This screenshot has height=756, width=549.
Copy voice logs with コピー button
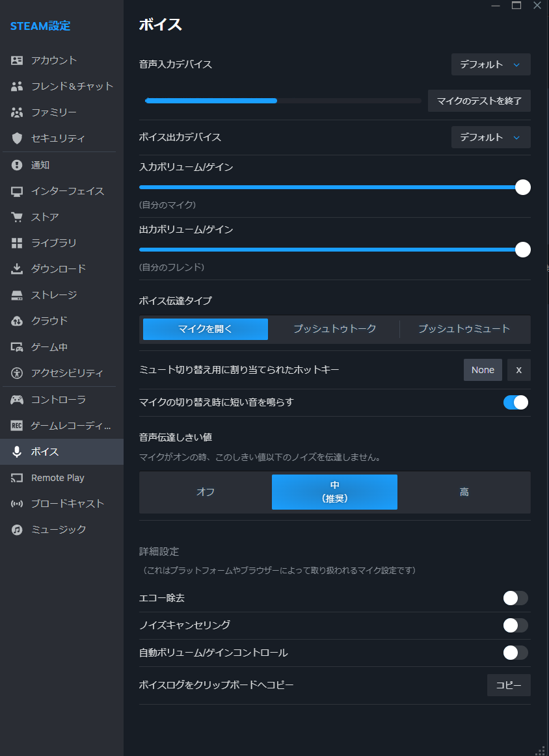click(x=509, y=685)
